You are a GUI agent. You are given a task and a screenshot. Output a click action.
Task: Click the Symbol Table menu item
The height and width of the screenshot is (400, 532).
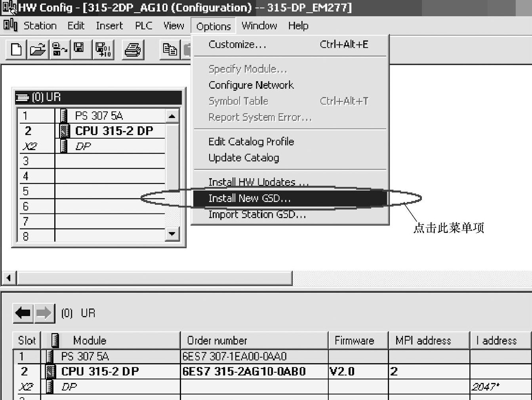tap(290, 101)
